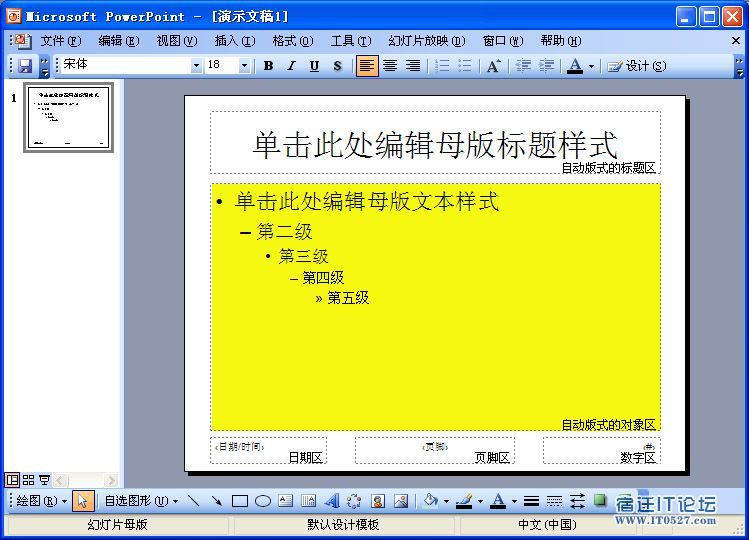Select slide master thumbnail 1
This screenshot has width=749, height=540.
pos(69,118)
